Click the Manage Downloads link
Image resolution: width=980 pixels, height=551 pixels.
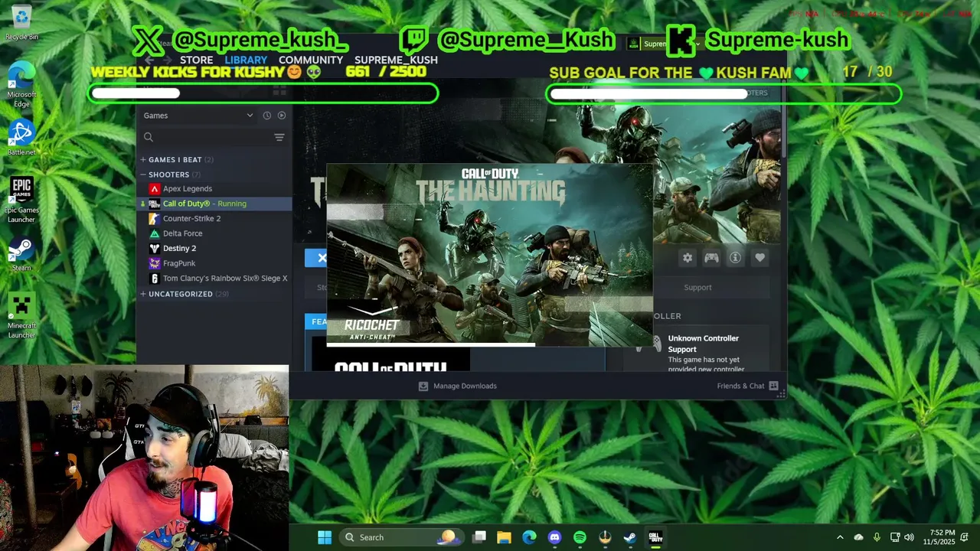coord(465,386)
